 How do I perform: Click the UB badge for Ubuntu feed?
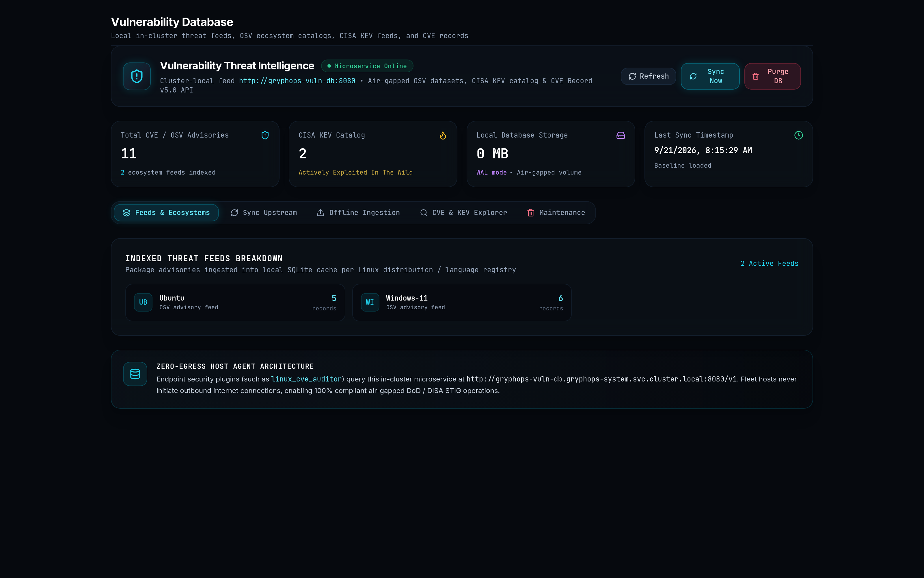(143, 302)
